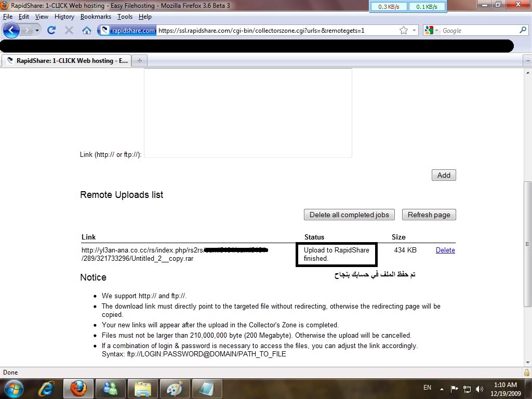The image size is (532, 399).
Task: Click the Firefox icon in the title bar
Action: [4, 5]
